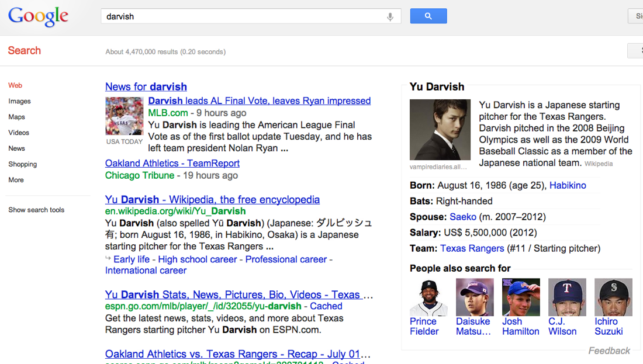Click the USA TODAY news thumbnail
This screenshot has height=364, width=643.
[x=125, y=116]
